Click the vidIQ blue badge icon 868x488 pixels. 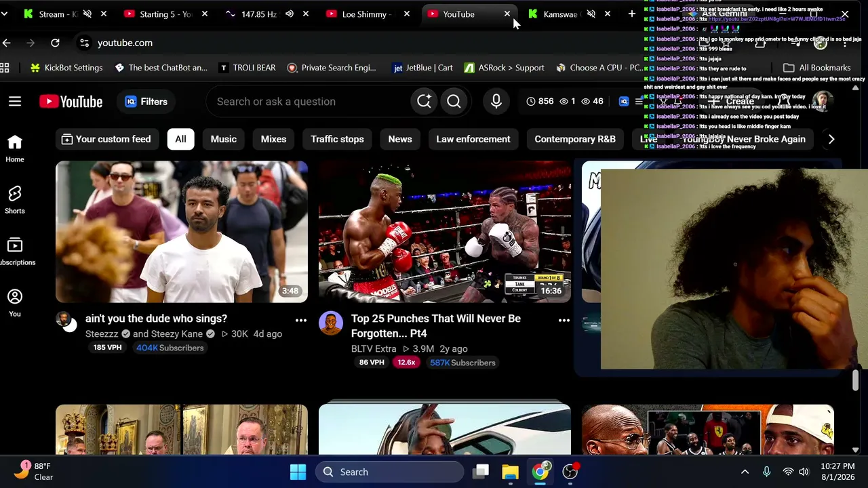pos(624,102)
